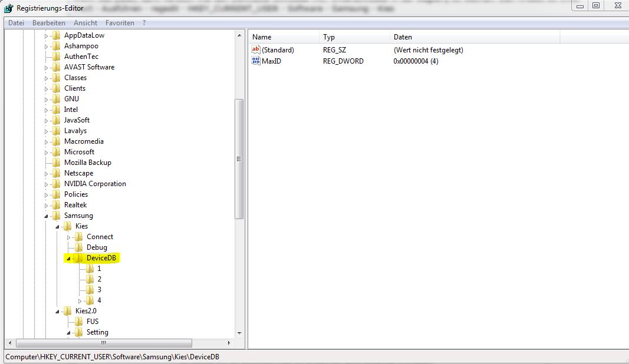Collapse the Kies key
This screenshot has width=629, height=364.
(57, 227)
